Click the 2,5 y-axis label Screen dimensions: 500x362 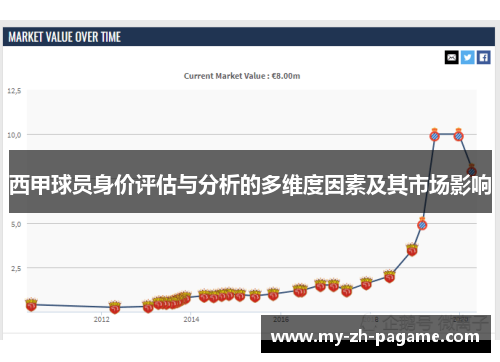(16, 268)
